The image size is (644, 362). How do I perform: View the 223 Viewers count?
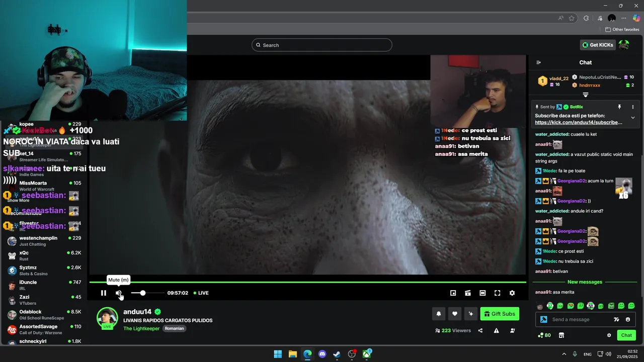[453, 331]
